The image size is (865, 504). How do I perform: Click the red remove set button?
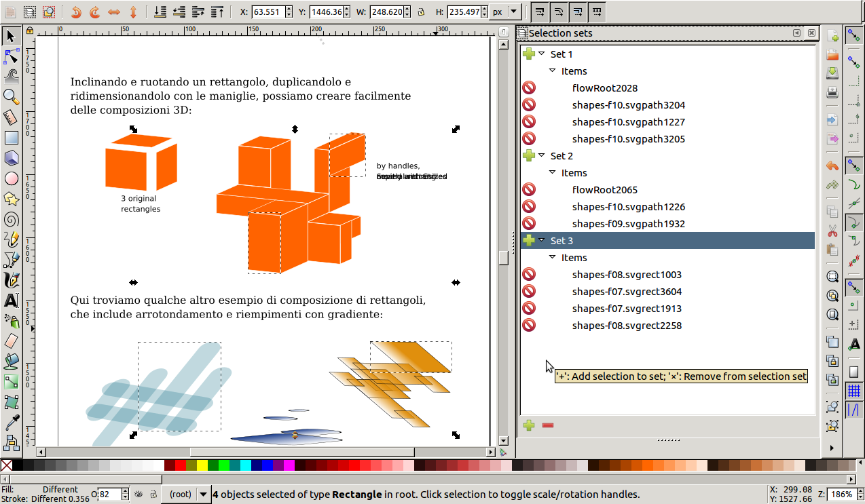point(548,425)
